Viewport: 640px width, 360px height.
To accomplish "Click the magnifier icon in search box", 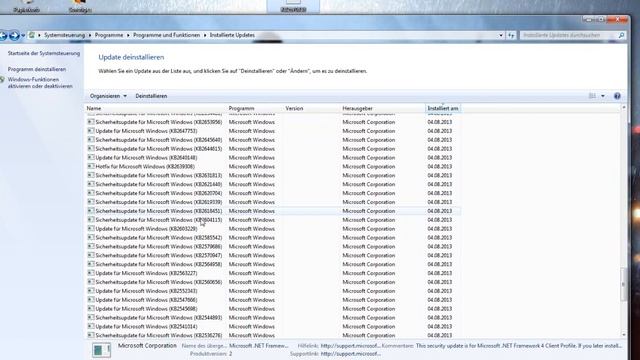I will pyautogui.click(x=621, y=36).
